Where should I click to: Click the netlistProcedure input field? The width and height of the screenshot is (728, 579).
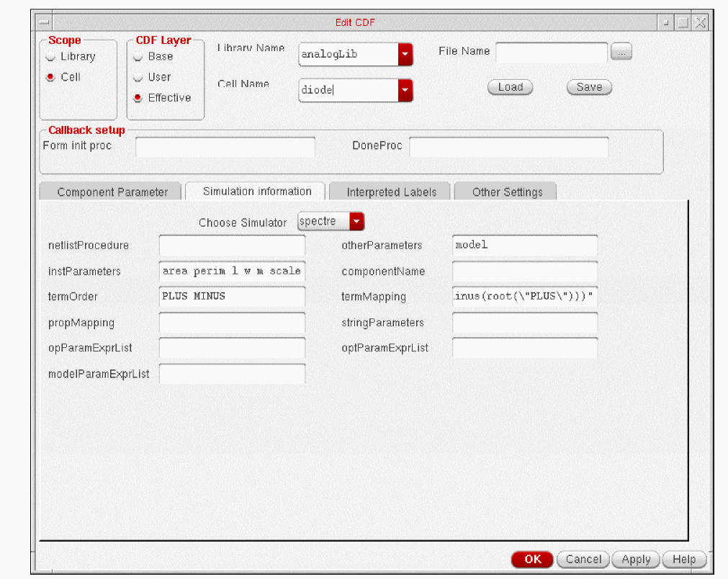(232, 246)
